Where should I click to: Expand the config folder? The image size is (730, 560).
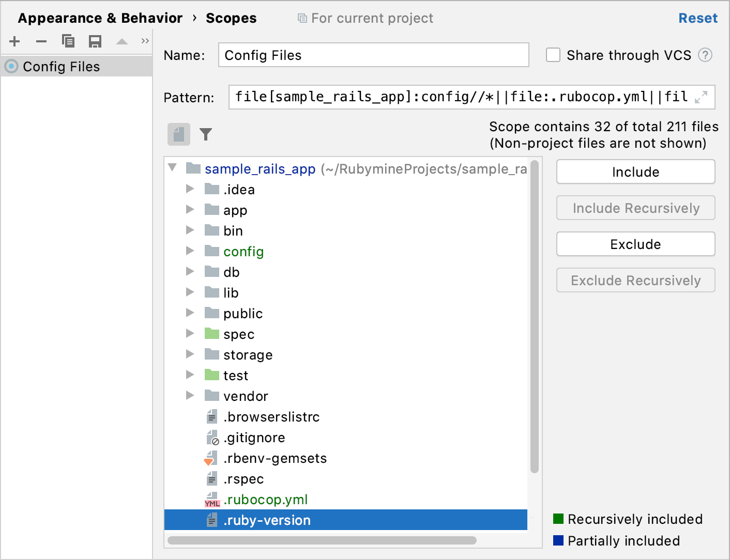190,251
